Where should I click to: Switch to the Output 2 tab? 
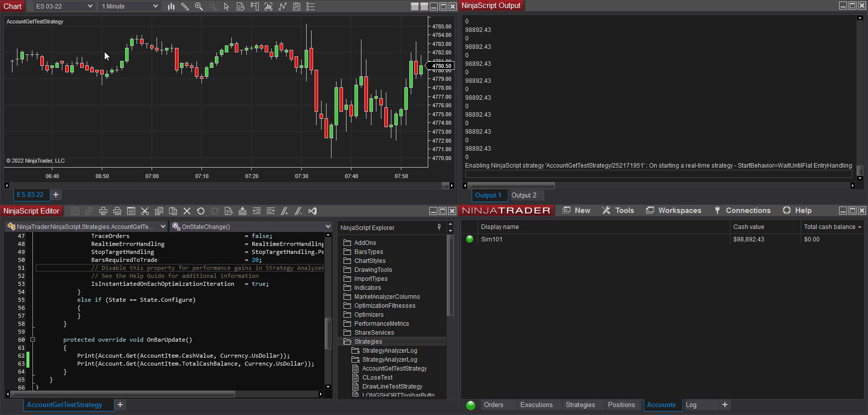[x=524, y=196]
